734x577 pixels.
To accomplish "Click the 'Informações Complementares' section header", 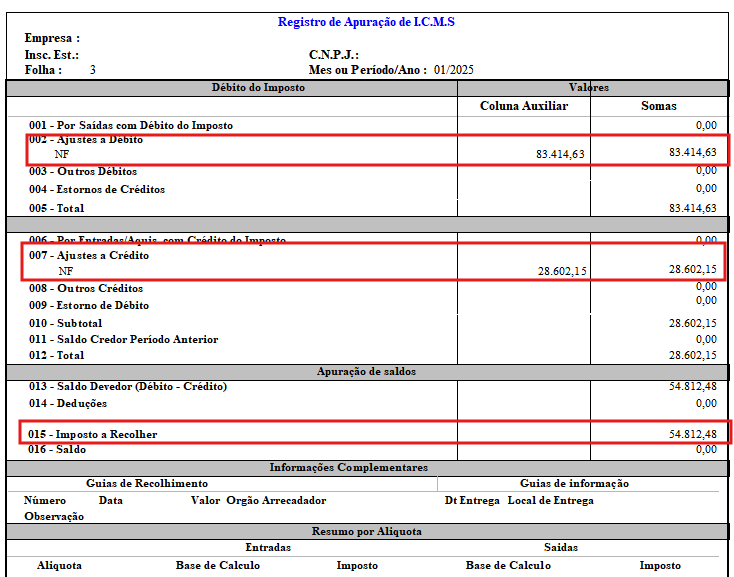I will click(349, 467).
